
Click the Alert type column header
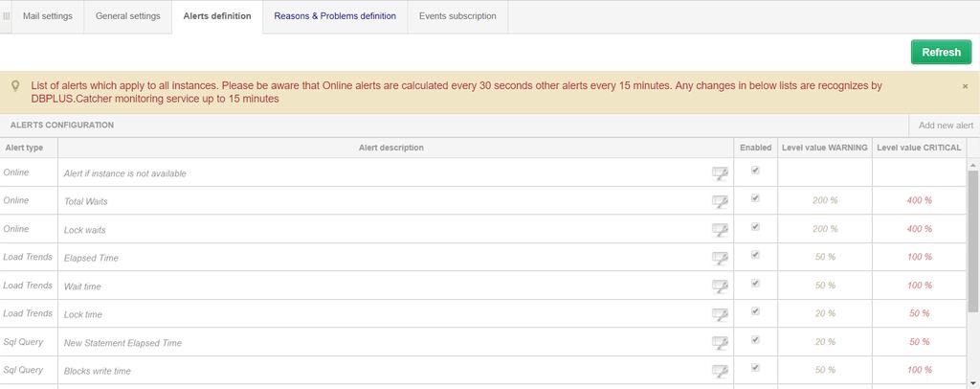(x=29, y=148)
